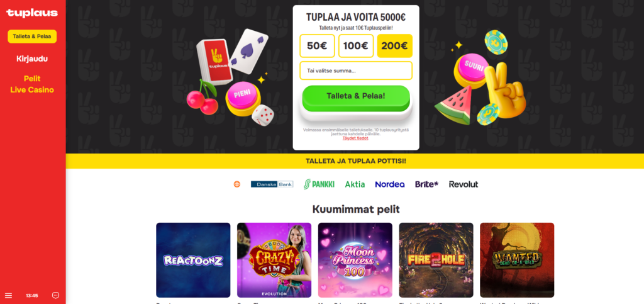Click the Aktia bank logo
The width and height of the screenshot is (644, 304).
coord(355,184)
